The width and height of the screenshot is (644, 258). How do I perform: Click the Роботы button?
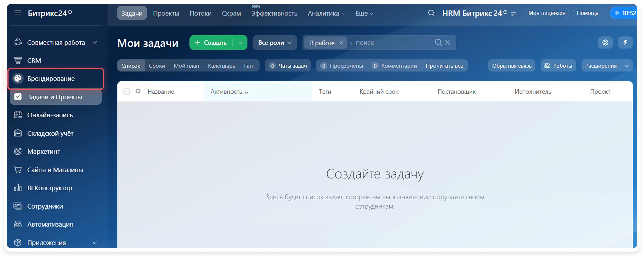click(x=558, y=66)
